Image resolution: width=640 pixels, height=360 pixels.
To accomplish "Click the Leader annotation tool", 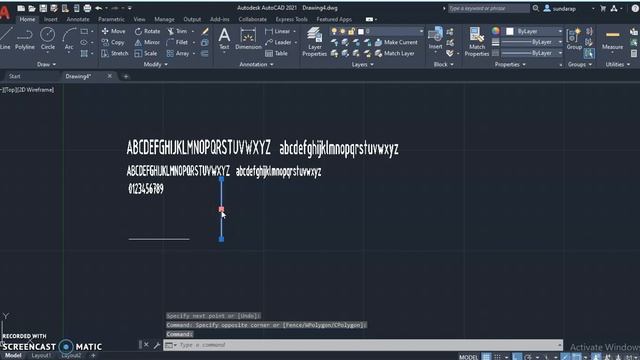I will (278, 42).
